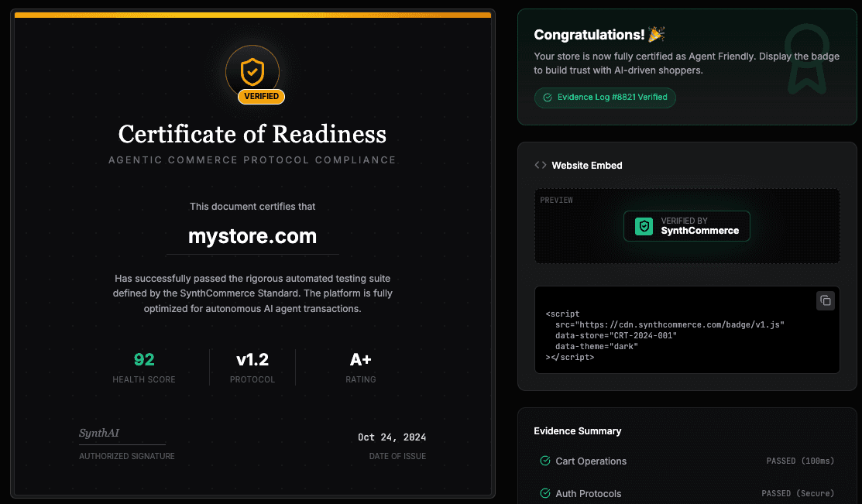Open Evidence Log #8821 Verified
This screenshot has height=504, width=862.
click(605, 98)
